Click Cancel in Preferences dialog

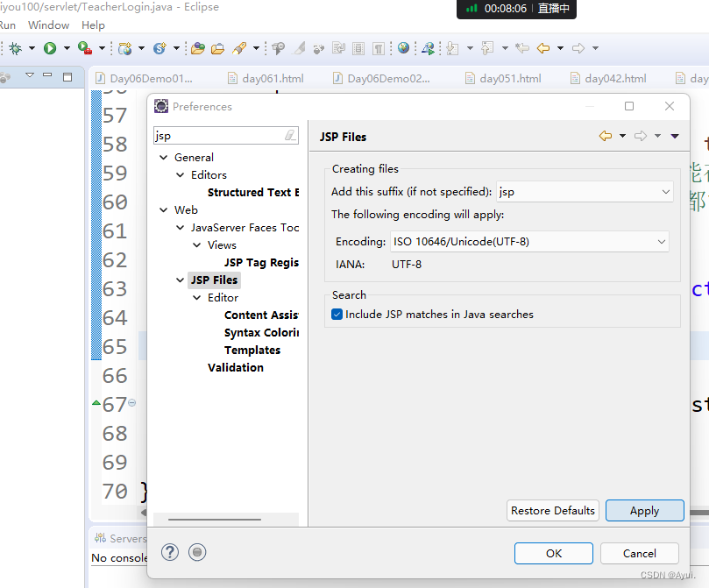640,554
